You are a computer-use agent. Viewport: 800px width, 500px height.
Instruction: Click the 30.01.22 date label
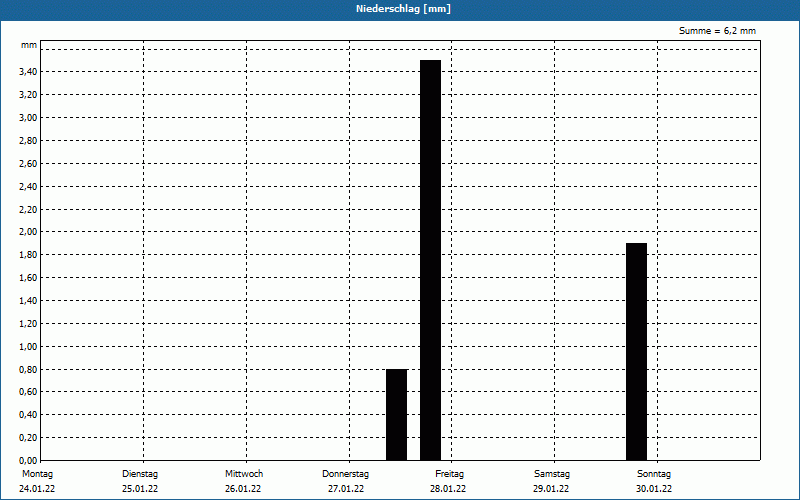[654, 489]
